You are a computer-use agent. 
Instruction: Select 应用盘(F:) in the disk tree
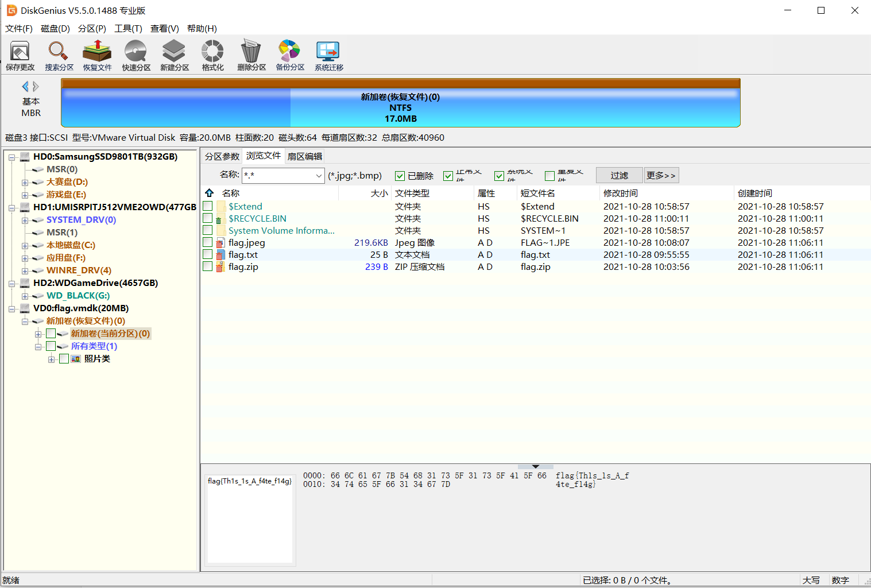pyautogui.click(x=66, y=258)
